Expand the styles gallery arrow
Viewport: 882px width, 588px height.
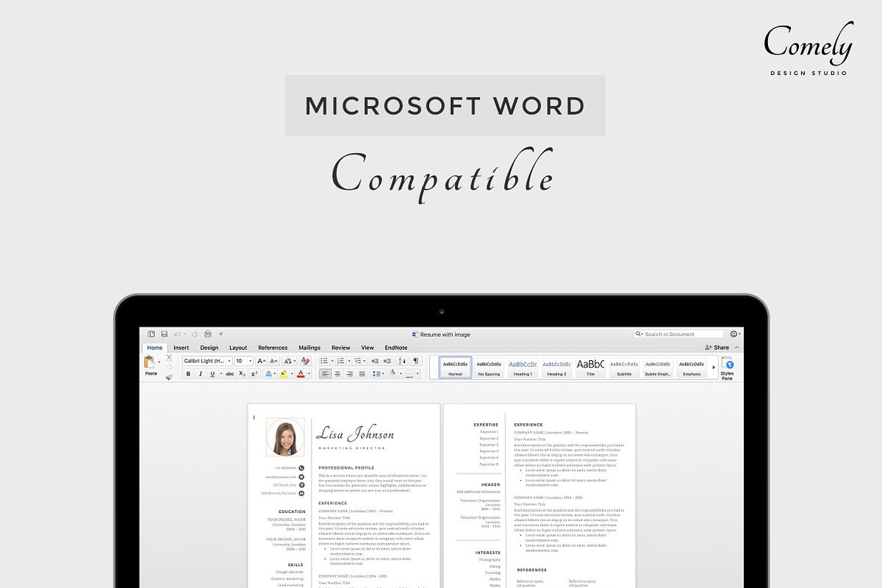coord(714,367)
